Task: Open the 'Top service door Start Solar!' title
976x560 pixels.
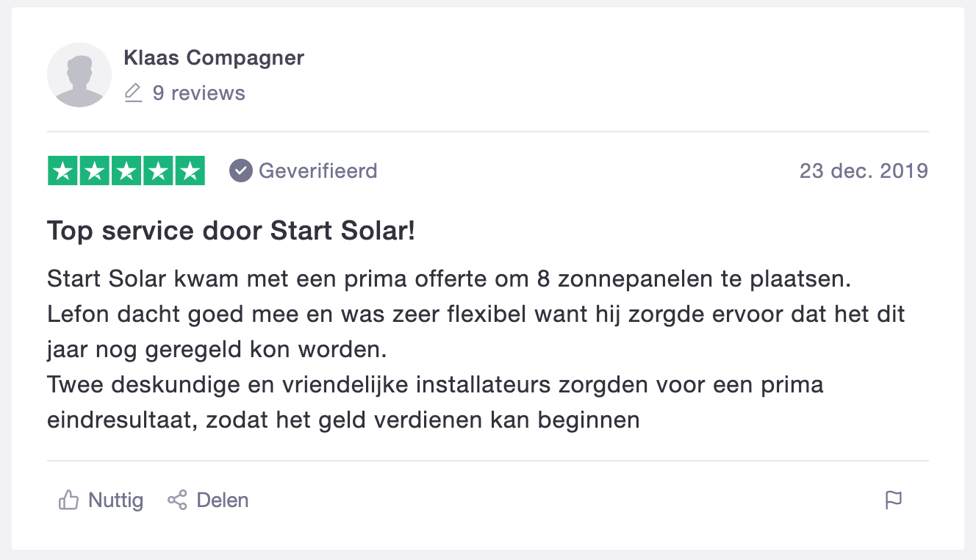Action: pyautogui.click(x=232, y=231)
